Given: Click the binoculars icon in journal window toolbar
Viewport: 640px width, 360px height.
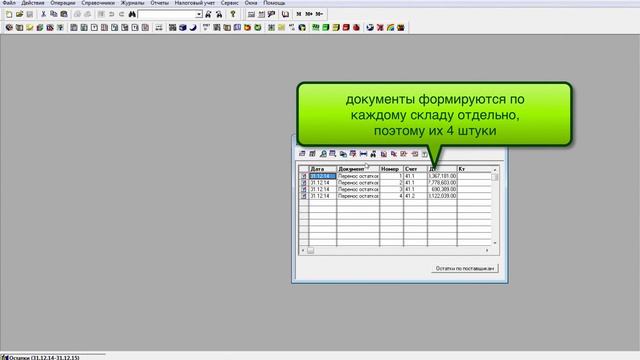Looking at the screenshot, I should coord(373,154).
